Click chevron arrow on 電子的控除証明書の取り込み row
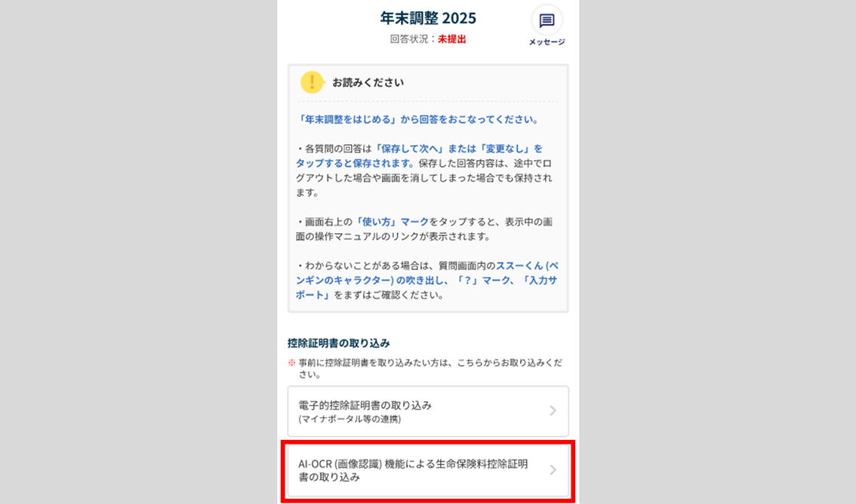The image size is (856, 504). click(x=553, y=410)
